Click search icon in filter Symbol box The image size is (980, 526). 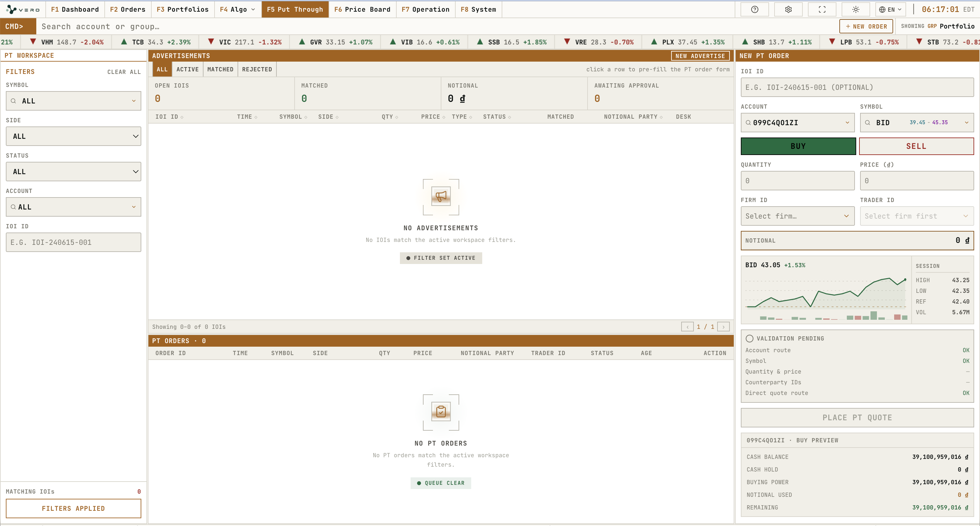click(13, 101)
